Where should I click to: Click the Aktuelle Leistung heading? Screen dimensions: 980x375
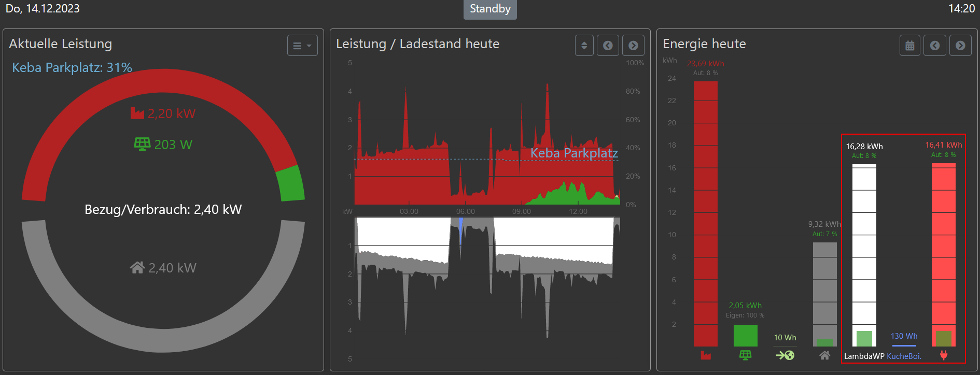61,44
